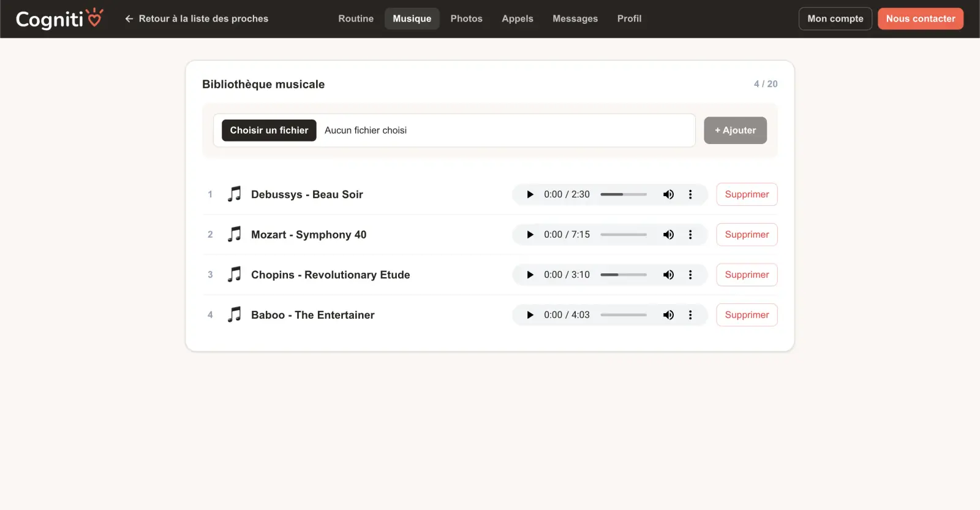
Task: Seek within the Debussys - Beau Soir progress bar
Action: coord(624,194)
